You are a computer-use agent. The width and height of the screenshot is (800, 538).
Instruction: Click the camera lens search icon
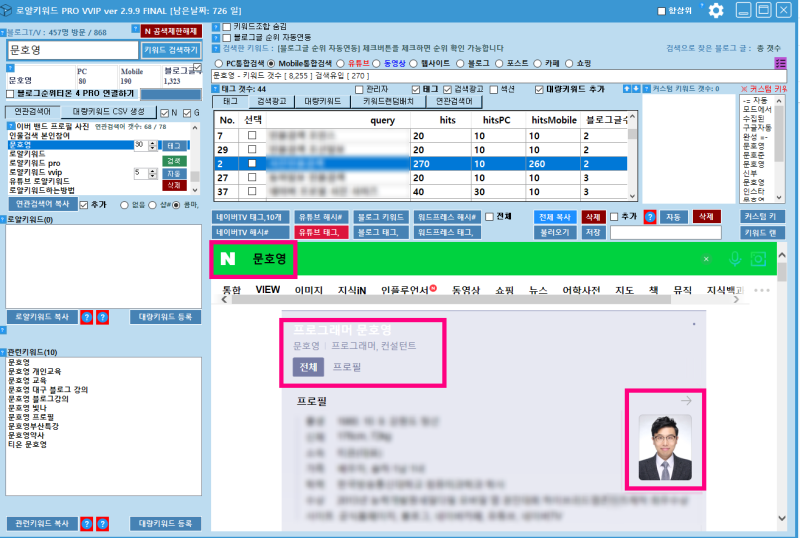(x=759, y=259)
